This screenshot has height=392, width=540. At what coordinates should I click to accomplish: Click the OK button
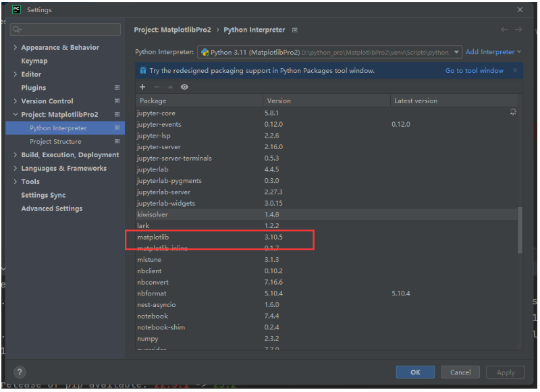415,372
